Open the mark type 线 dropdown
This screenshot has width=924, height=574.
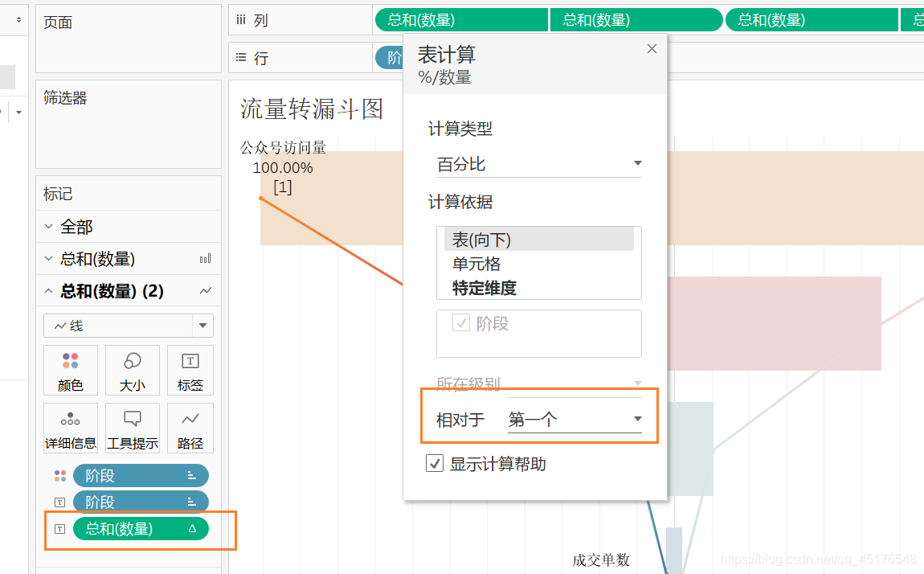[x=129, y=326]
